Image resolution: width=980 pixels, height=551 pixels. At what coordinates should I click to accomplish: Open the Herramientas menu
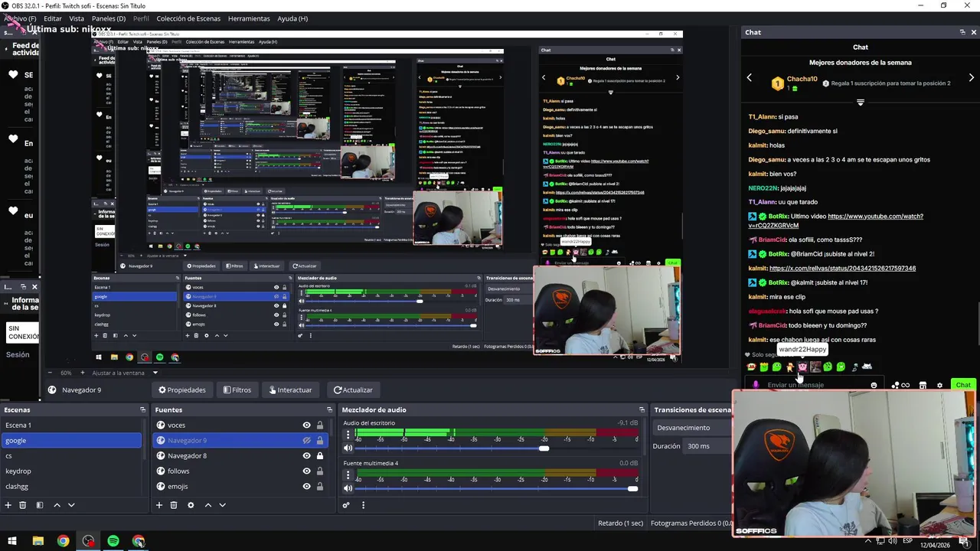pyautogui.click(x=249, y=18)
